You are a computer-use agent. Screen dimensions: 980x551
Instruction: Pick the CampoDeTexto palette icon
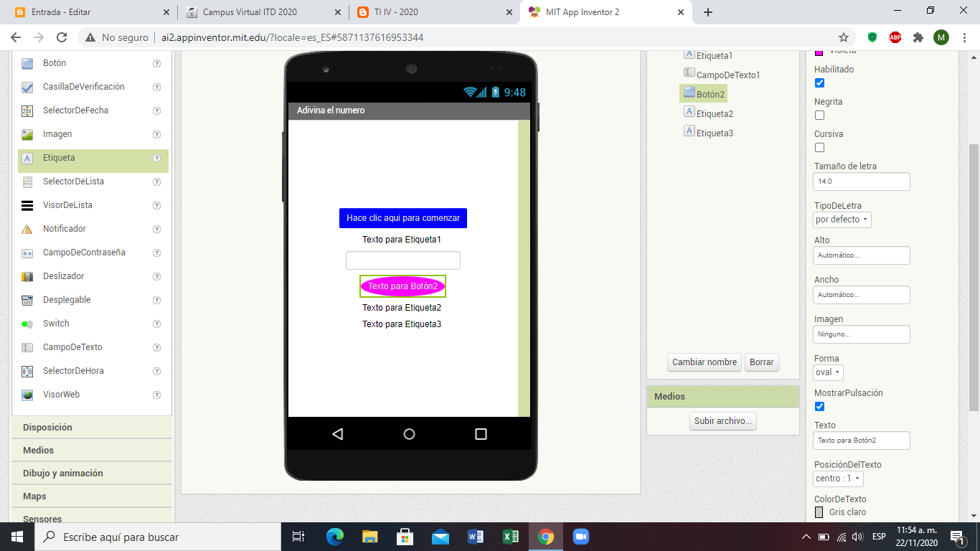(x=27, y=347)
